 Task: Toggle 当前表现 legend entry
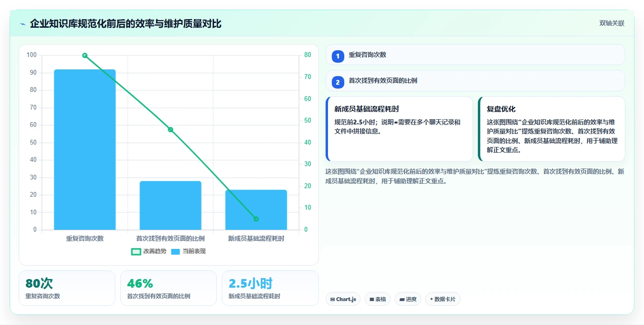pos(189,251)
